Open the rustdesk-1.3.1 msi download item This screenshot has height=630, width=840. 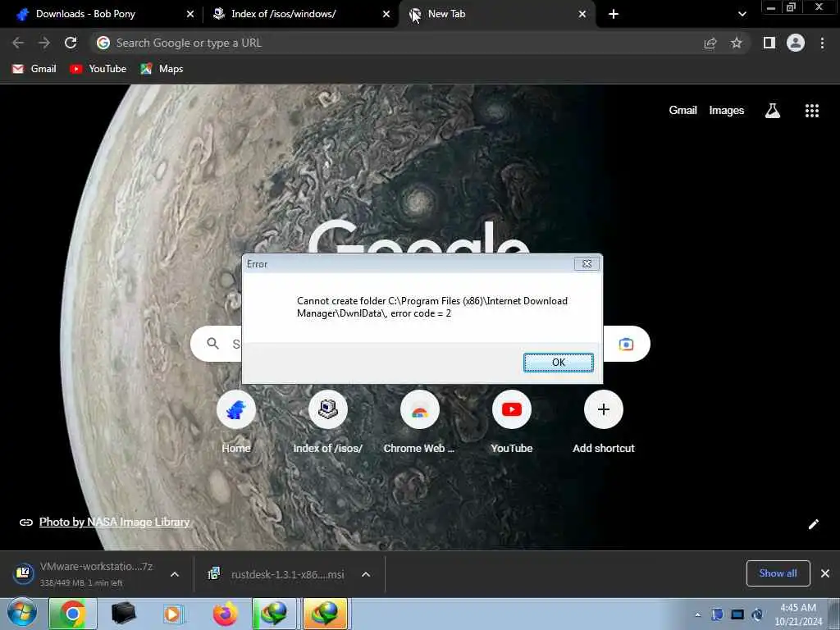(x=277, y=574)
